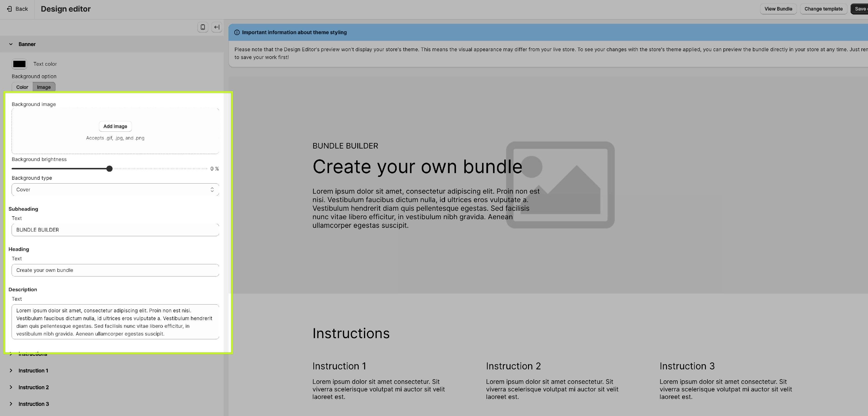
Task: Select the Image background option
Action: point(44,87)
